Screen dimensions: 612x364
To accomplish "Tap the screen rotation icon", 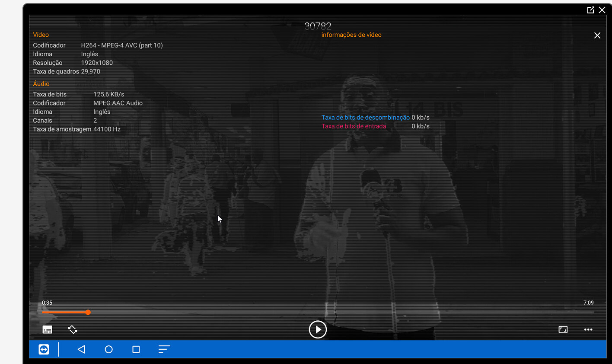I will click(73, 330).
